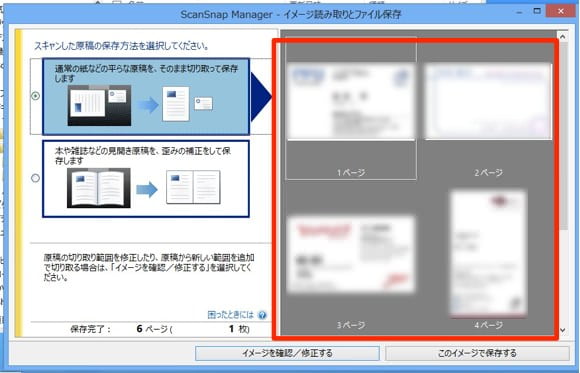Click the dark blue arrow pointing to preview
Screen dimensions: 580x373
point(261,96)
